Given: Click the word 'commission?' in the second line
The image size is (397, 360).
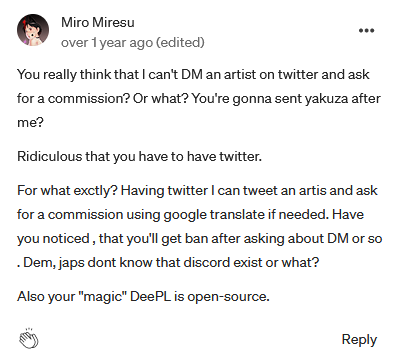Looking at the screenshot, I should pyautogui.click(x=89, y=99).
